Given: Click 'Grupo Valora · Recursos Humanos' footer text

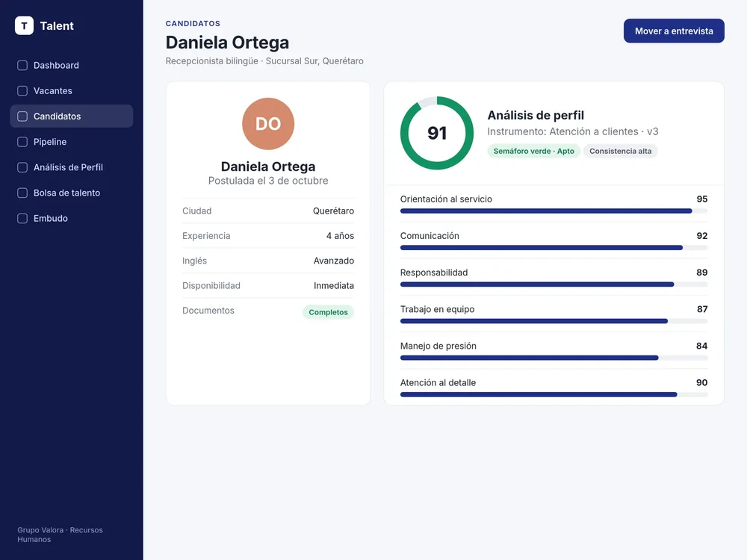Looking at the screenshot, I should tap(60, 535).
